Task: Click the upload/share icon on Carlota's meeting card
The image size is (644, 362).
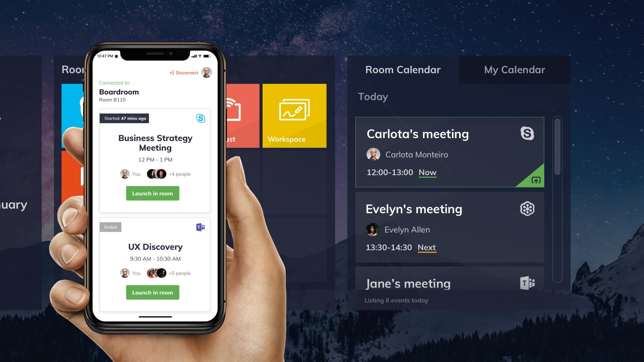Action: [536, 180]
